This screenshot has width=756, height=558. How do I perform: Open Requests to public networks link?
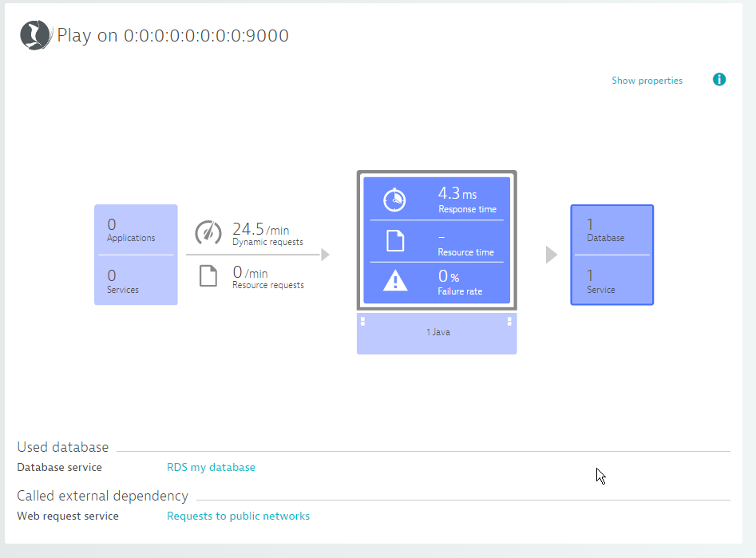(238, 516)
